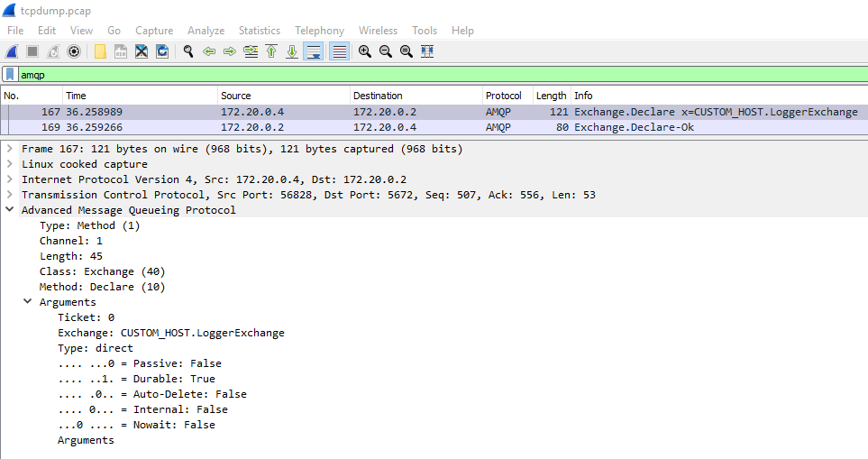Sort packets by Protocol column
The width and height of the screenshot is (868, 459).
click(x=507, y=96)
